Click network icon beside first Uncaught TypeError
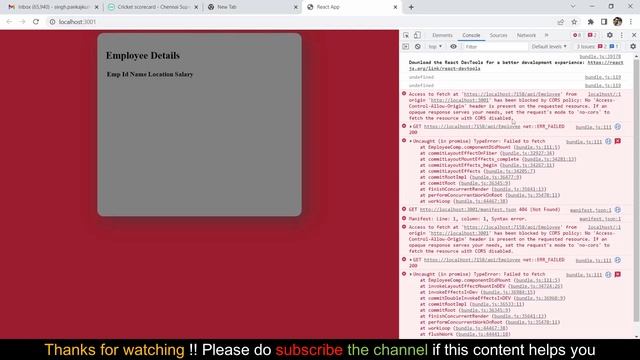Image resolution: width=640 pixels, height=360 pixels. 608,141
